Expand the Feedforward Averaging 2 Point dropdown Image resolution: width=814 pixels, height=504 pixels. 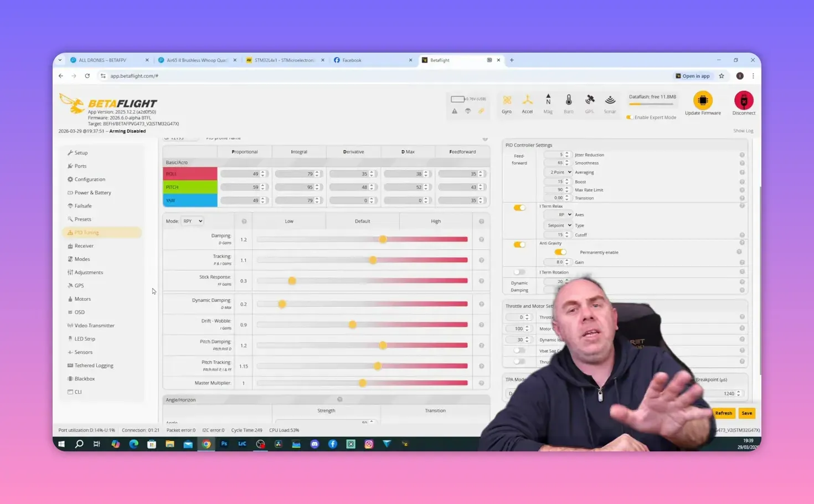pos(558,172)
